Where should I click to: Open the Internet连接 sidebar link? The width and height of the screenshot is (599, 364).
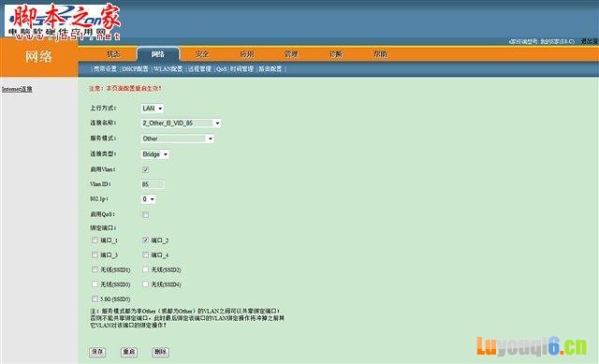pos(17,89)
